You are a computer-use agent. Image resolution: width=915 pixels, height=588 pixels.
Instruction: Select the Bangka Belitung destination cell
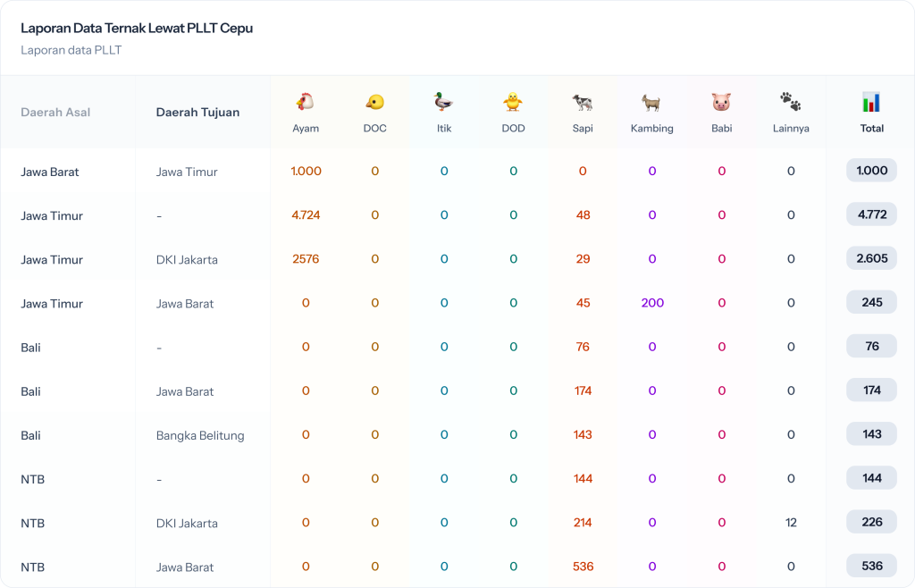pos(200,436)
